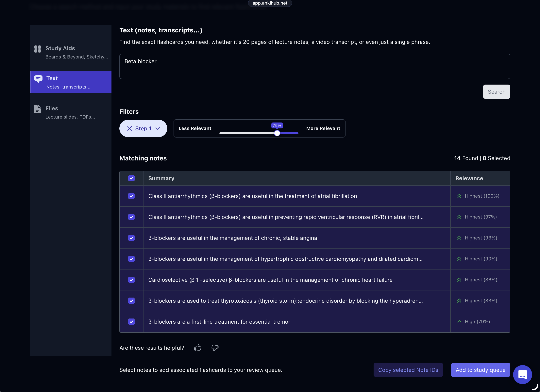Toggle the select-all checkbox in table header
The width and height of the screenshot is (540, 392).
(x=131, y=178)
